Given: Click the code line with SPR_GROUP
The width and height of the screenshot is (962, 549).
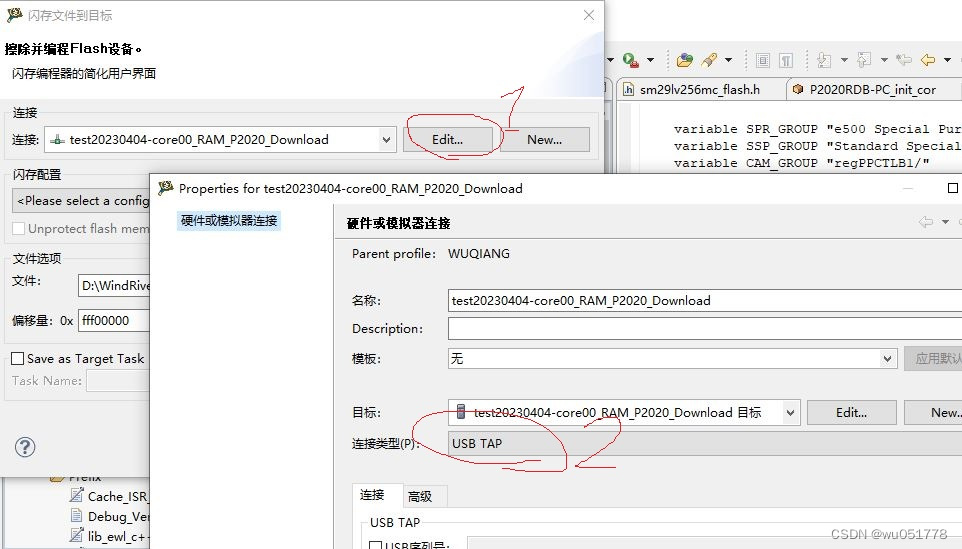Looking at the screenshot, I should [x=817, y=129].
